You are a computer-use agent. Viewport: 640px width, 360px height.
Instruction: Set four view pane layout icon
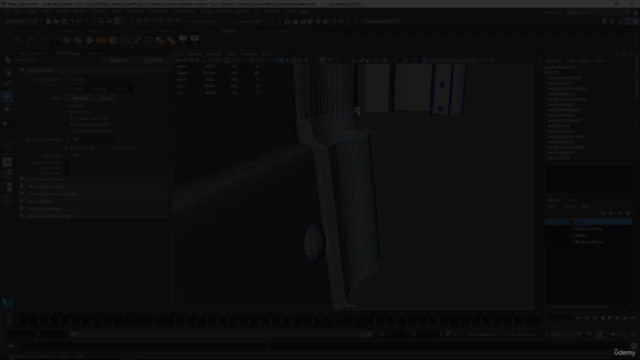(x=7, y=174)
